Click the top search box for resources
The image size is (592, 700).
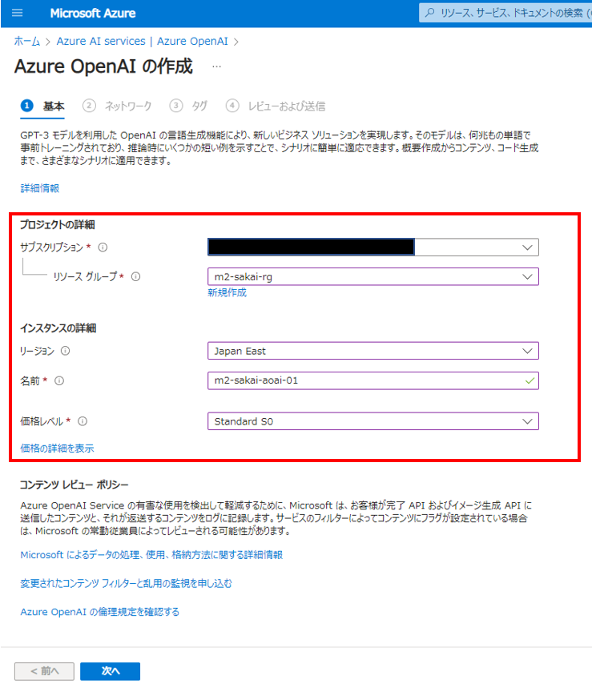point(505,13)
